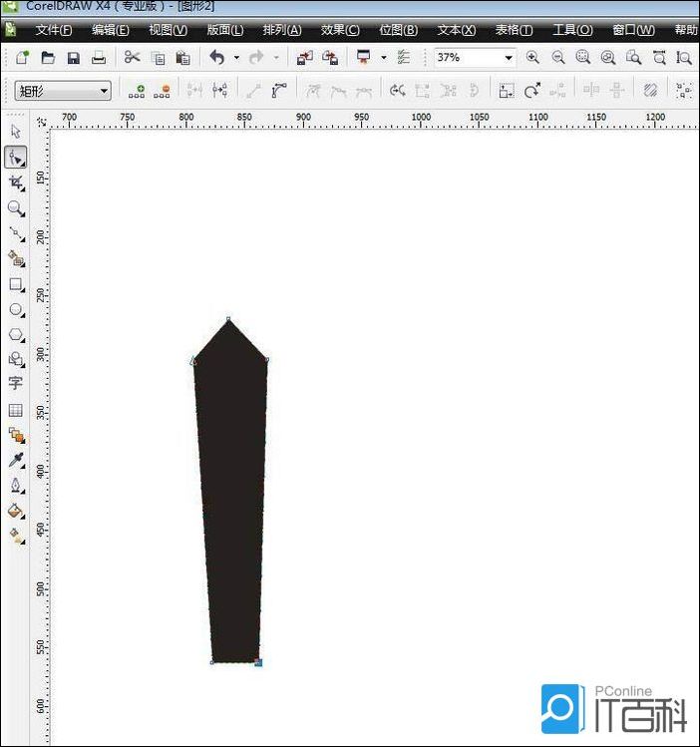Select the Basic Shapes tool
The width and height of the screenshot is (700, 747).
(16, 359)
